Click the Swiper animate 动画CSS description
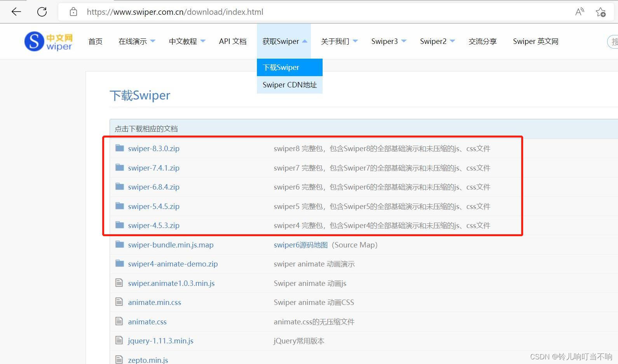The height and width of the screenshot is (364, 618). (x=314, y=302)
